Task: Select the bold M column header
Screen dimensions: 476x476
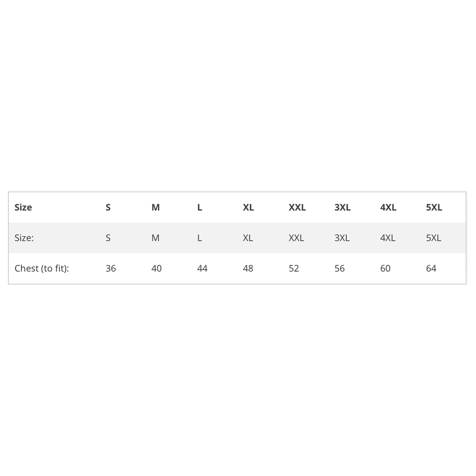Action: 156,207
